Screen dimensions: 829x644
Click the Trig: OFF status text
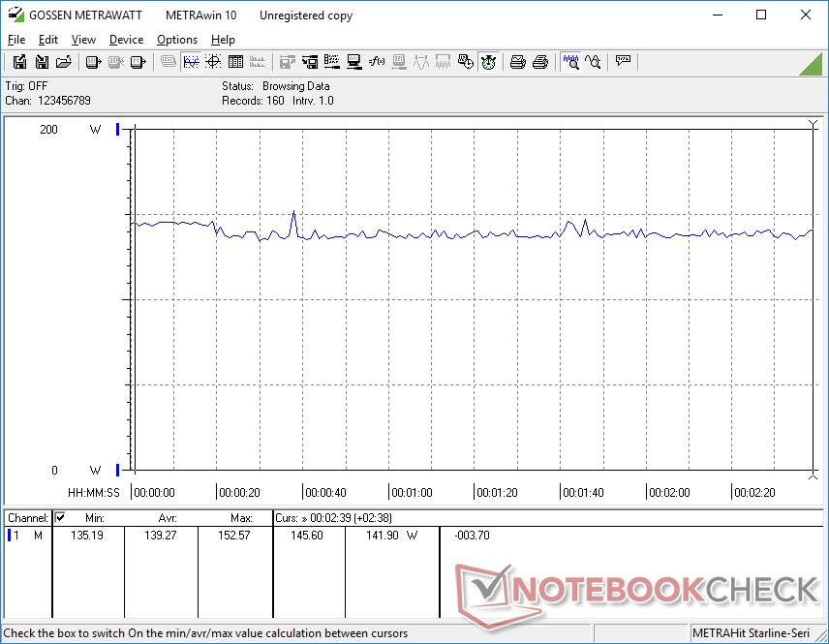tap(26, 85)
